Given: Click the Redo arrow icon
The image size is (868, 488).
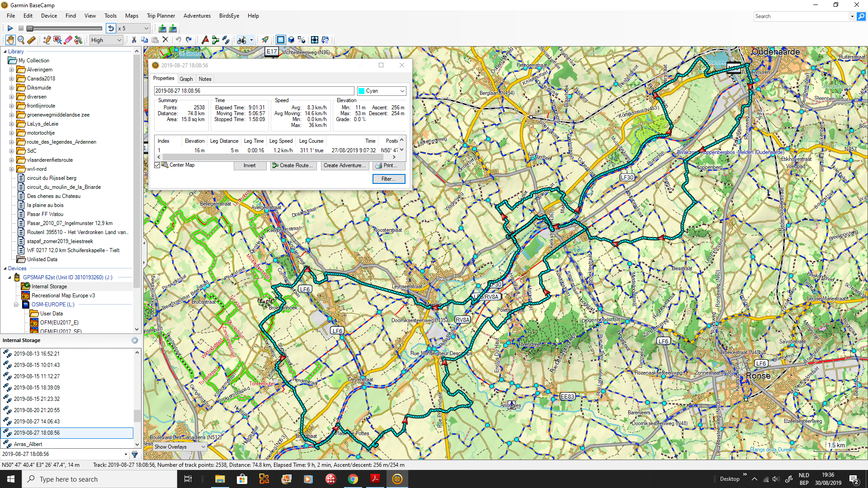Looking at the screenshot, I should 189,40.
